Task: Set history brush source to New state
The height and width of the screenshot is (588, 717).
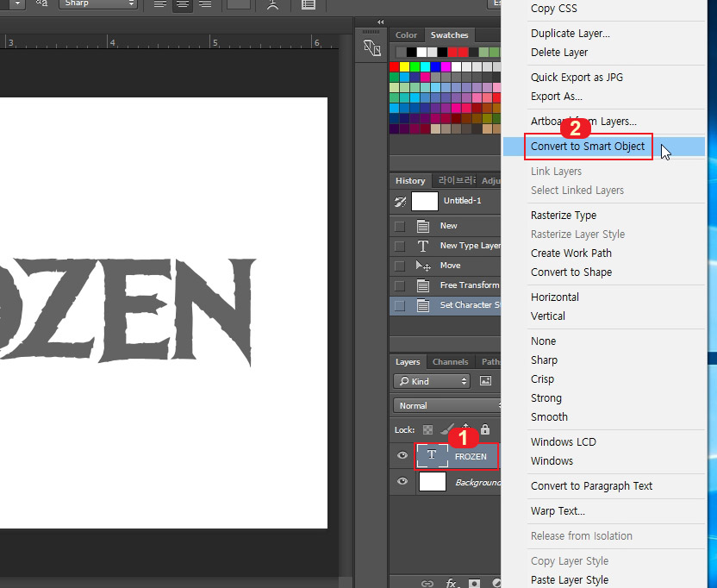Action: (400, 227)
